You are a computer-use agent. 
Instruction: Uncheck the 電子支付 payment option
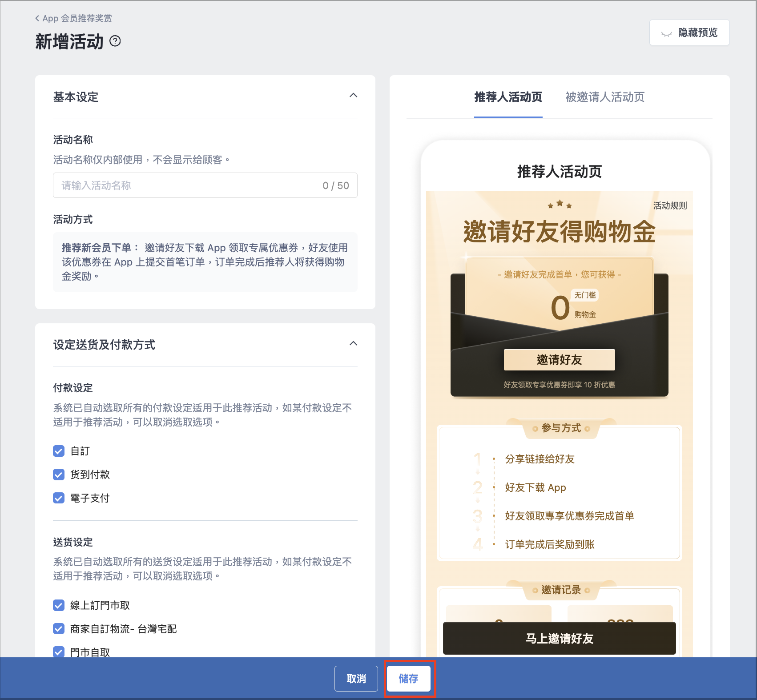click(59, 498)
